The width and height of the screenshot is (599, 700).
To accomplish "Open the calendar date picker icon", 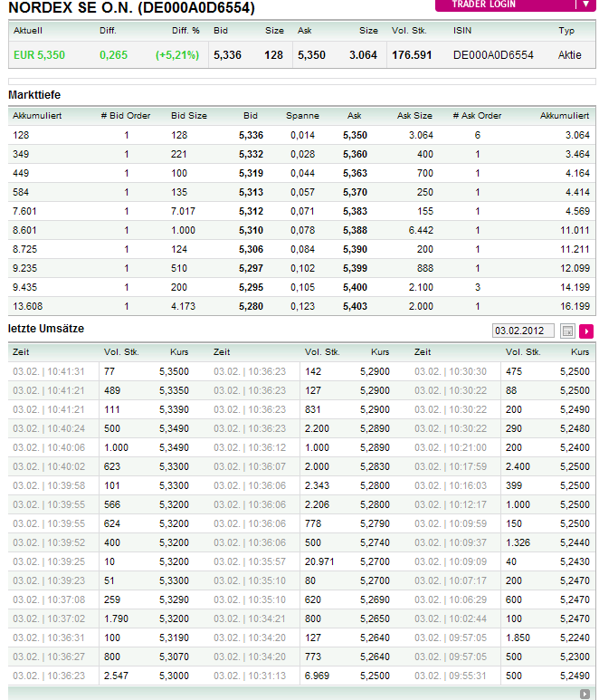I will point(567,331).
